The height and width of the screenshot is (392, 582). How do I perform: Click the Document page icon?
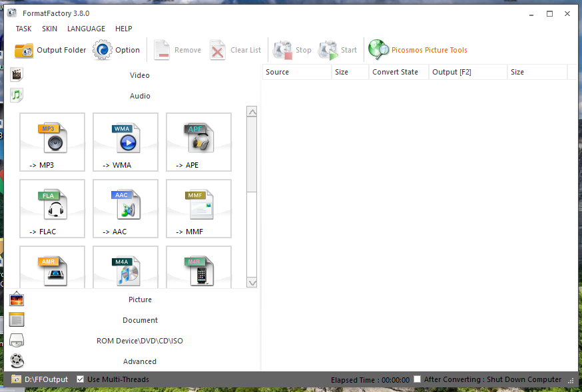click(17, 319)
